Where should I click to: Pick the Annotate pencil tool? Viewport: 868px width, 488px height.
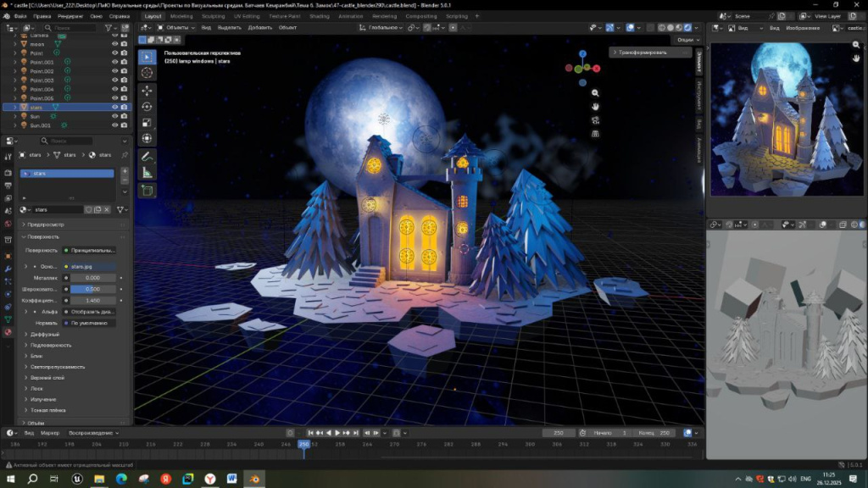(x=147, y=157)
